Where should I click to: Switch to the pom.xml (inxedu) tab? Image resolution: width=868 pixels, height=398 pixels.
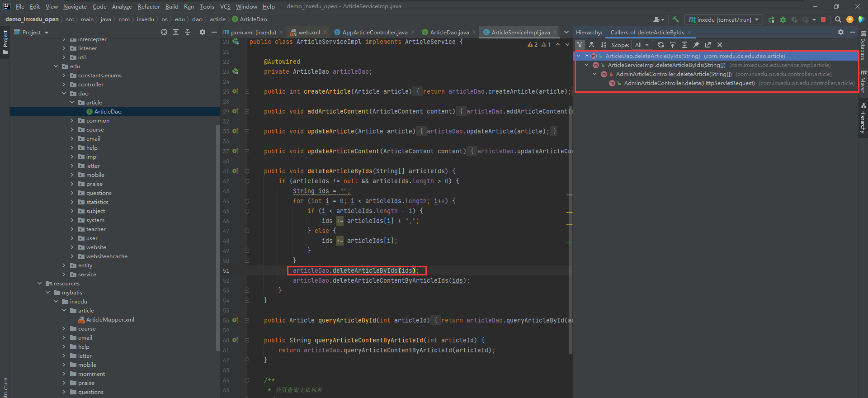pos(253,32)
